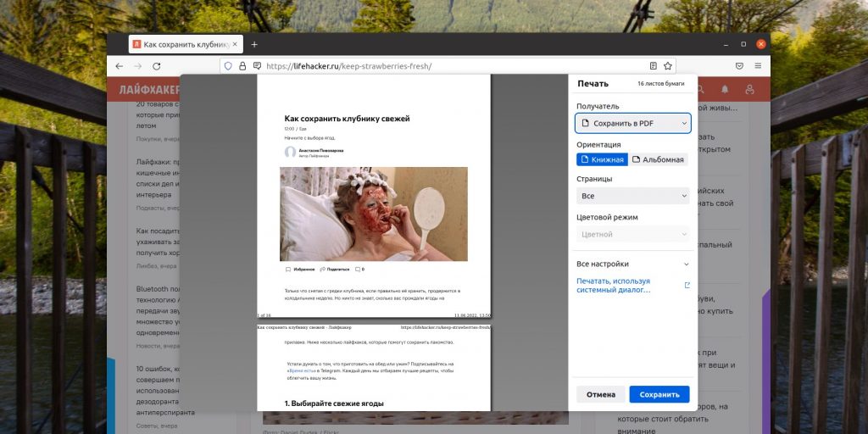Close the 'Как сохранить клубнику' tab
This screenshot has width=868, height=434.
(x=235, y=44)
